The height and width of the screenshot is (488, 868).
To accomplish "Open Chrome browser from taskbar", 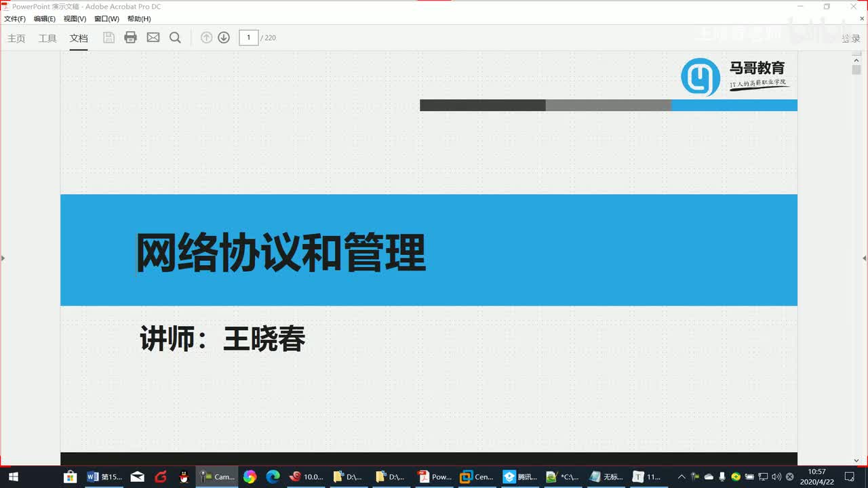I will pyautogui.click(x=250, y=476).
